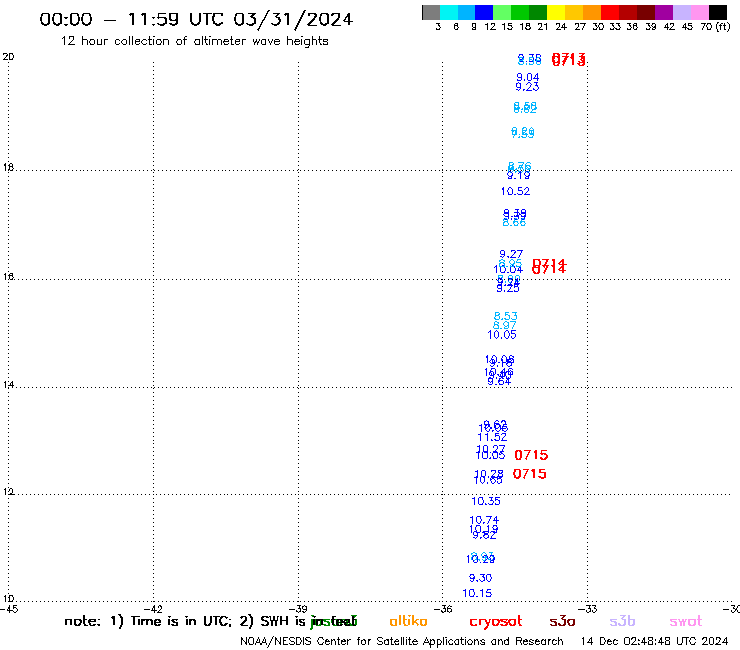Click the '(ft)' unit label by the scale
Viewport: 740px width, 650px height.
pos(723,26)
